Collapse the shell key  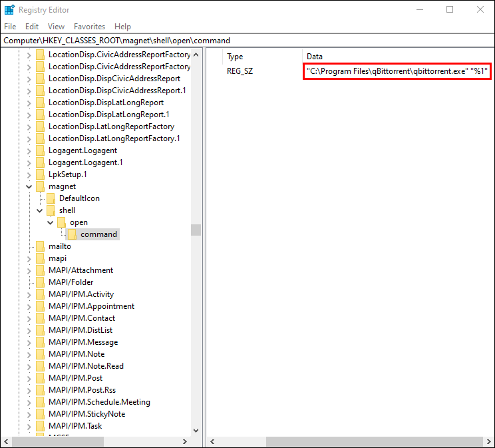point(40,210)
